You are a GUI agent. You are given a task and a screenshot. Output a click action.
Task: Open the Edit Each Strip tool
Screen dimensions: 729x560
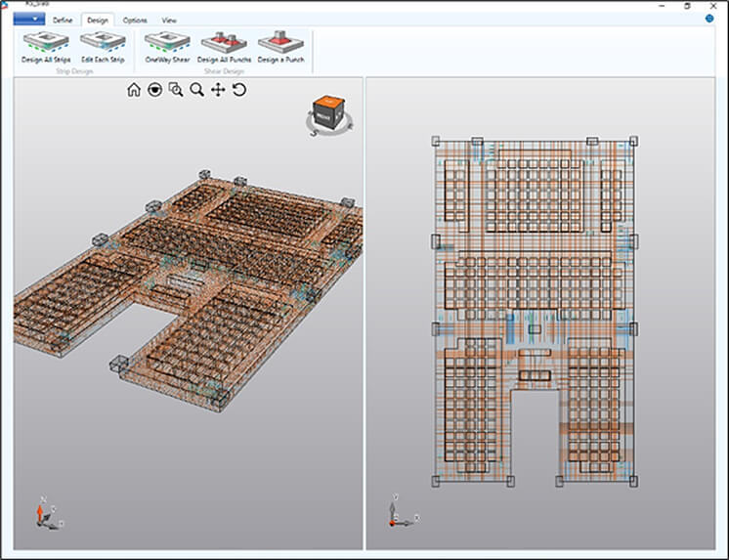coord(103,45)
